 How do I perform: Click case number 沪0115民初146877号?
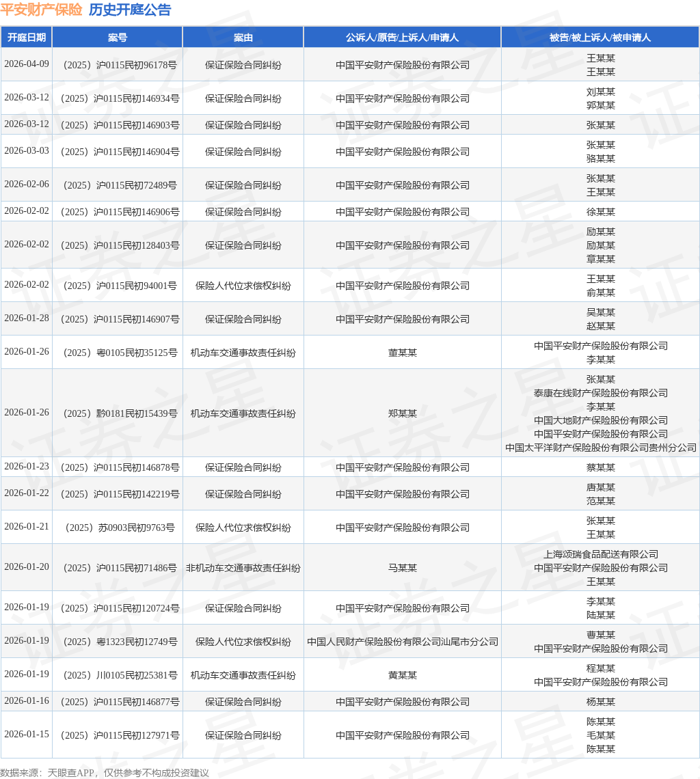pos(120,702)
